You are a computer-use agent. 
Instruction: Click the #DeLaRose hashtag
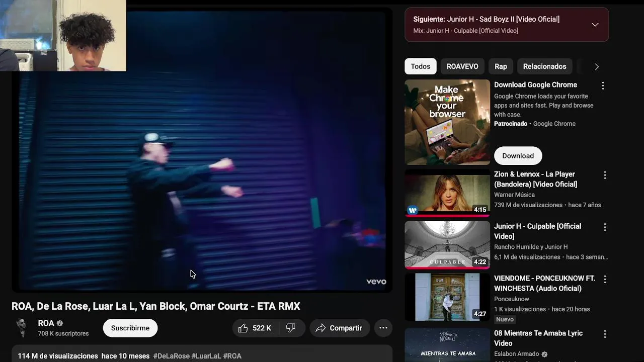(x=172, y=356)
